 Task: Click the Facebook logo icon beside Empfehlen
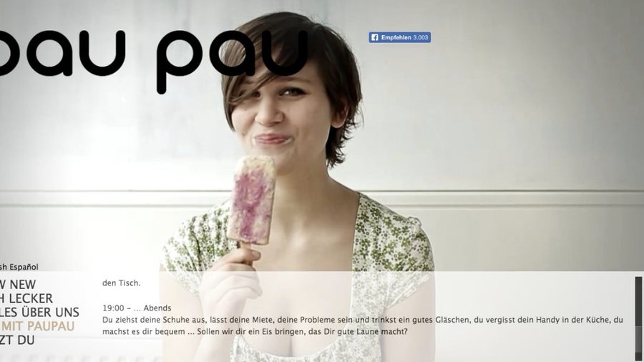tap(374, 37)
